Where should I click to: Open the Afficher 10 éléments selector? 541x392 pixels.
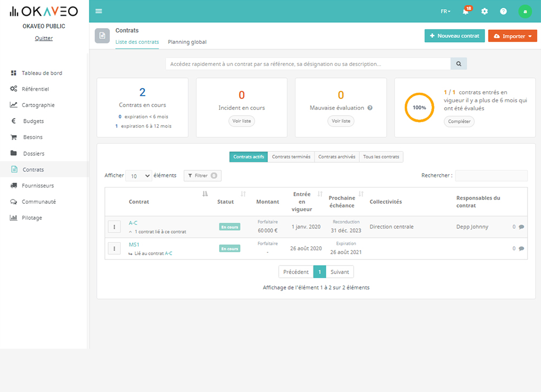click(x=138, y=176)
